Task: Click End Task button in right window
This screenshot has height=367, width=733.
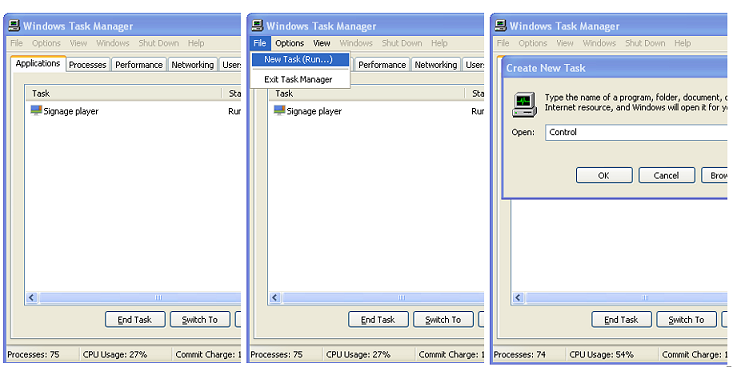Action: coord(621,320)
